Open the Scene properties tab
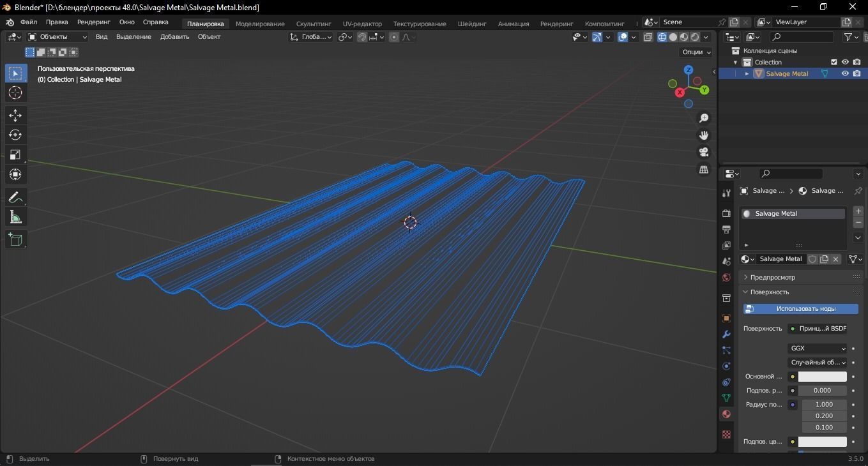 [x=726, y=261]
